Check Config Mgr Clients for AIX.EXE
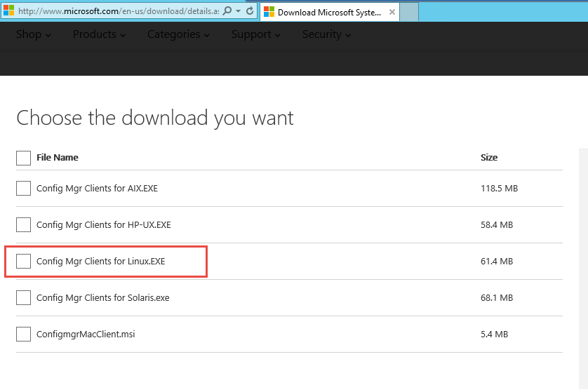 23,188
